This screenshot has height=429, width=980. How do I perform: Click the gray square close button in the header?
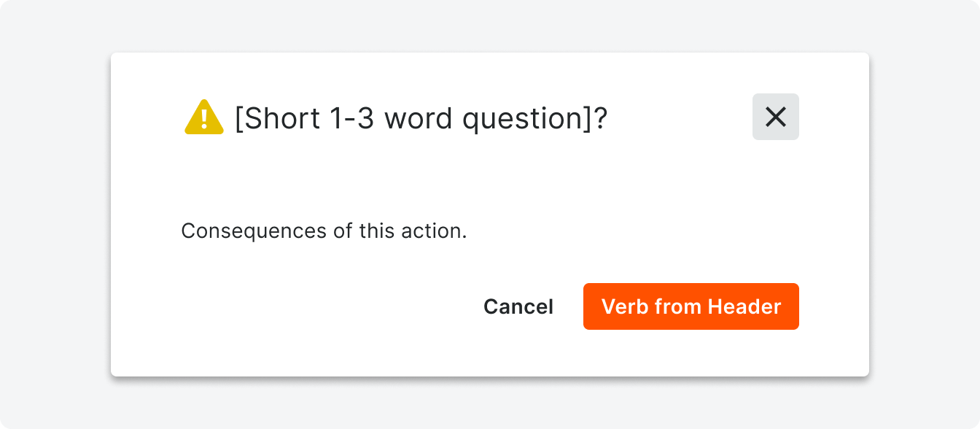[x=776, y=117]
